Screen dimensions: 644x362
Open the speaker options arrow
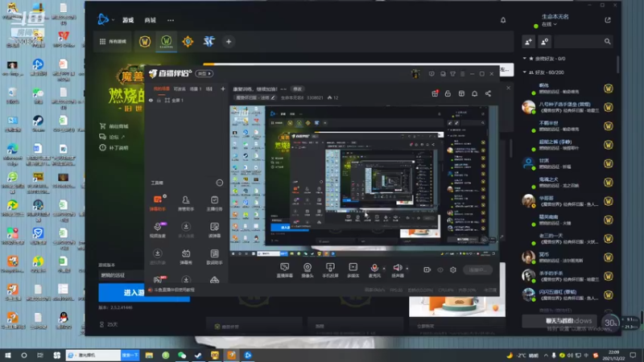pos(407,269)
